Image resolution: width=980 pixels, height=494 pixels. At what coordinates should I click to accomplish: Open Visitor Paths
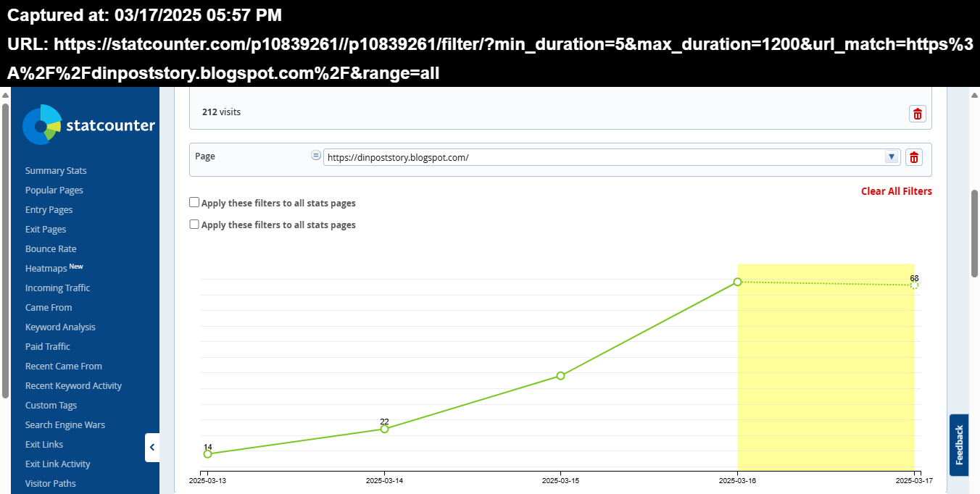[51, 484]
